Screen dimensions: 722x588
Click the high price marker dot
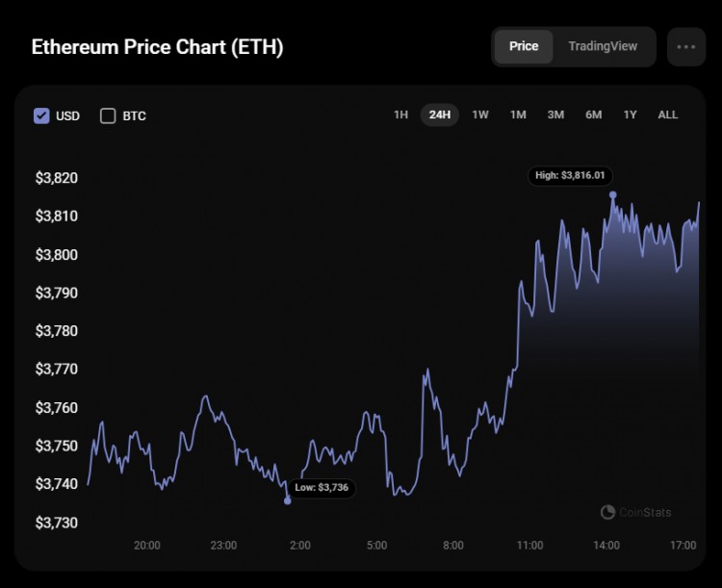click(x=613, y=194)
